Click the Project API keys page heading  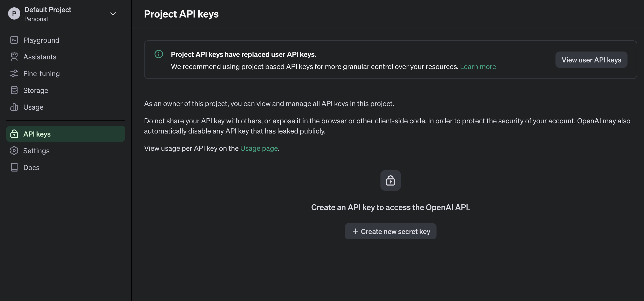tap(181, 14)
